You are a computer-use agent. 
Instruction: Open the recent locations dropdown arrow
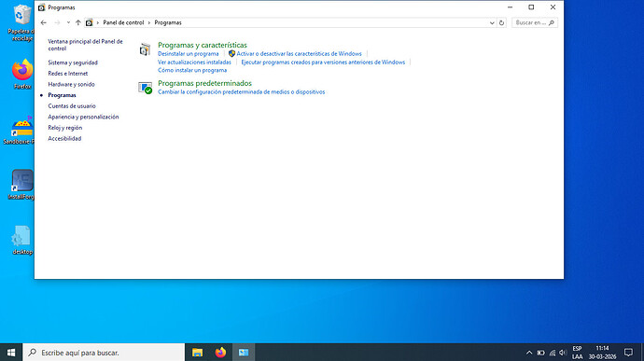(68, 22)
